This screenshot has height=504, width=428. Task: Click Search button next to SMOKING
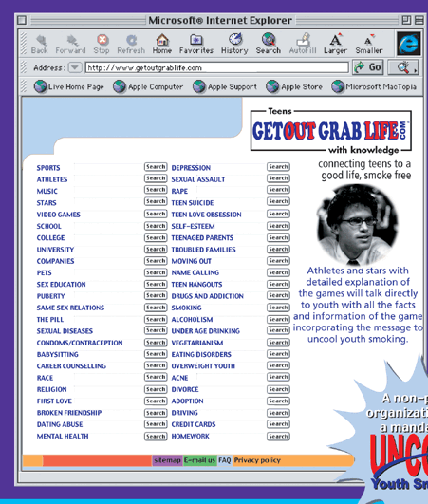click(278, 308)
